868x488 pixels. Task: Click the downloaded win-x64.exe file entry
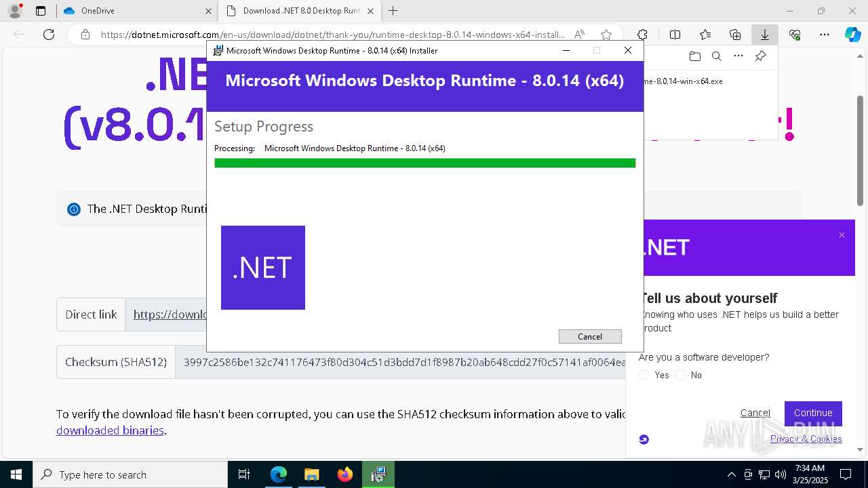pyautogui.click(x=684, y=81)
